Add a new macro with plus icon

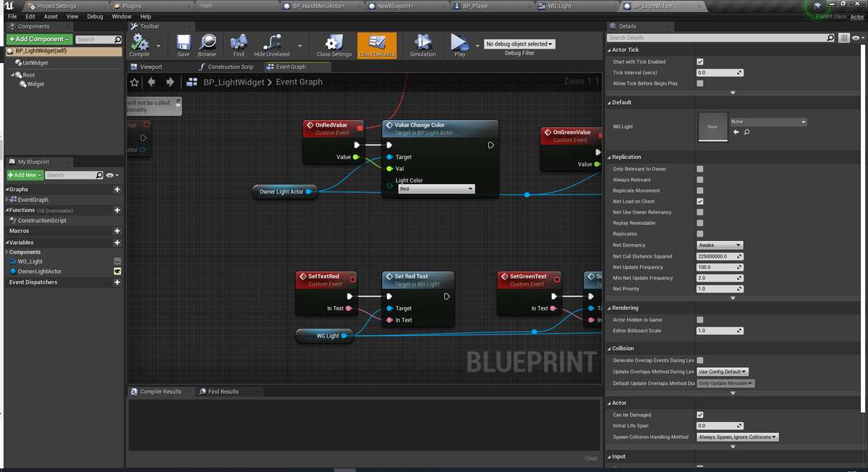117,231
